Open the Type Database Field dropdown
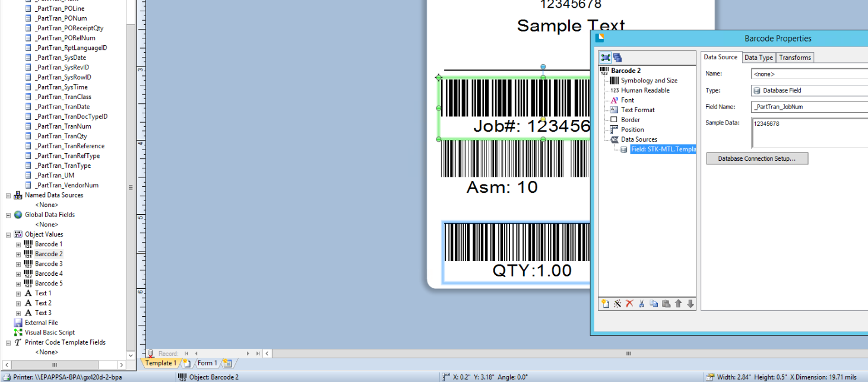Viewport: 868px width, 382px height. (809, 91)
